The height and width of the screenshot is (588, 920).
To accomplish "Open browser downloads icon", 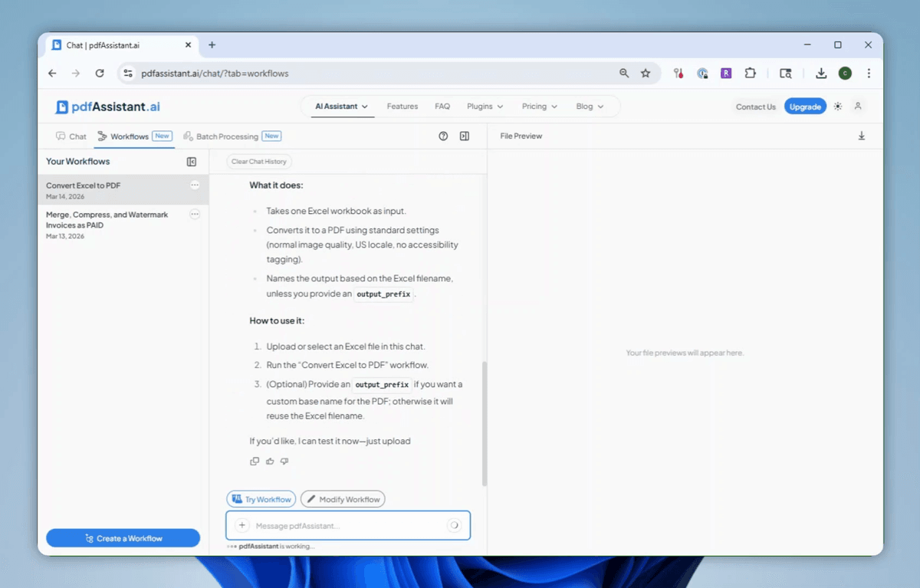I will coord(821,74).
